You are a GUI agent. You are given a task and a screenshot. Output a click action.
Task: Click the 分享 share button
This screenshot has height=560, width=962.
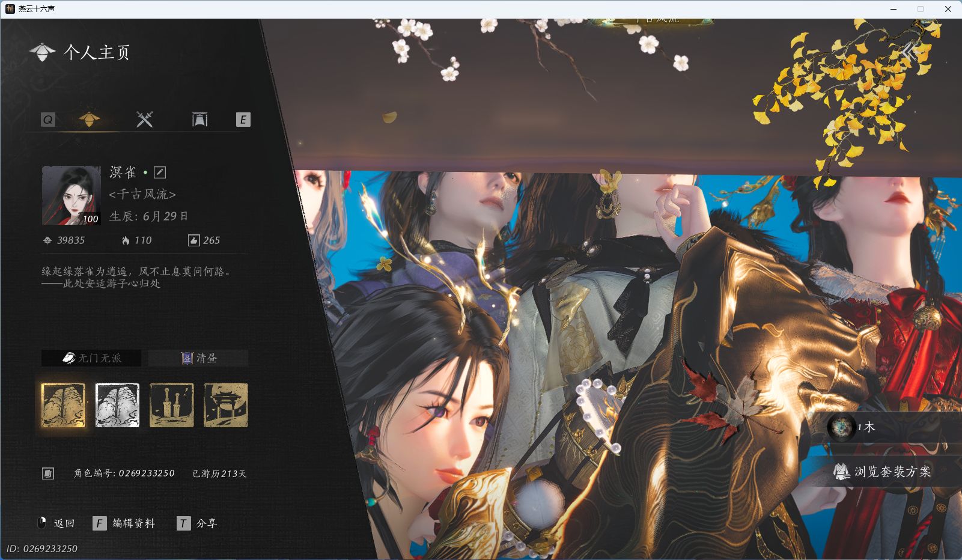point(198,523)
